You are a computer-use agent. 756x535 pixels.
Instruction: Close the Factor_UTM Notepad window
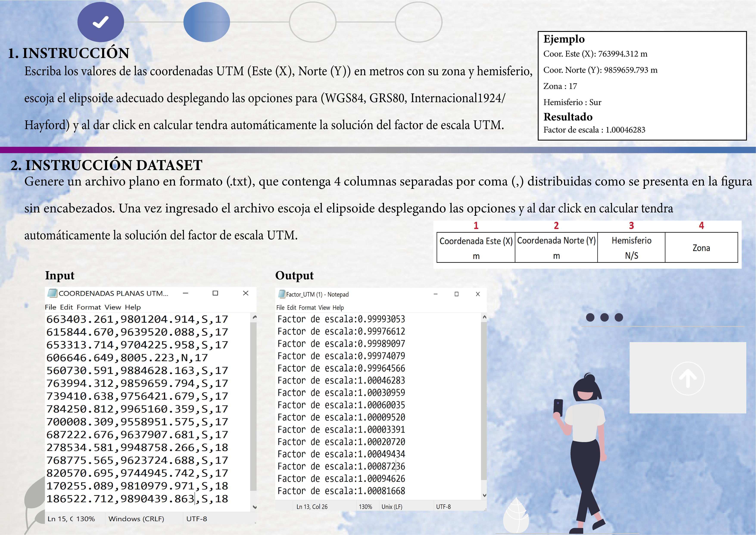tap(478, 294)
